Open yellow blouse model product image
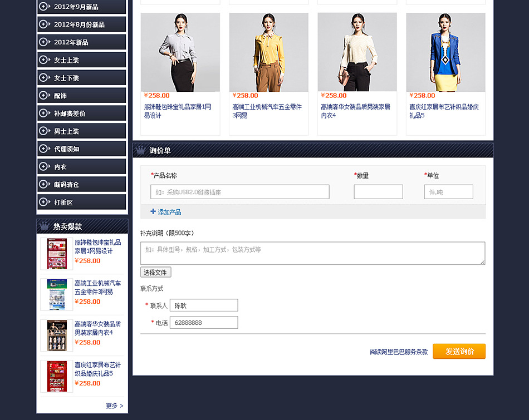This screenshot has width=529, height=420. pos(268,52)
